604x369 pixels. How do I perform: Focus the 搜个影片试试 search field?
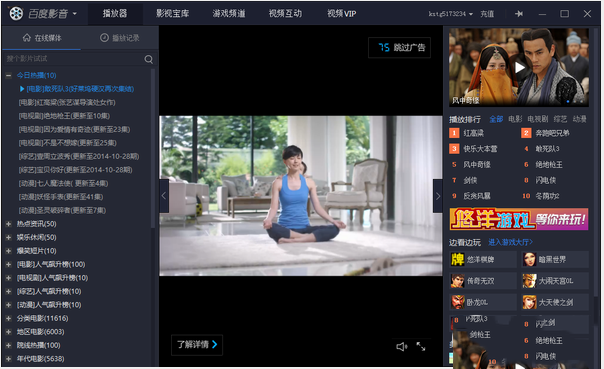coord(73,59)
